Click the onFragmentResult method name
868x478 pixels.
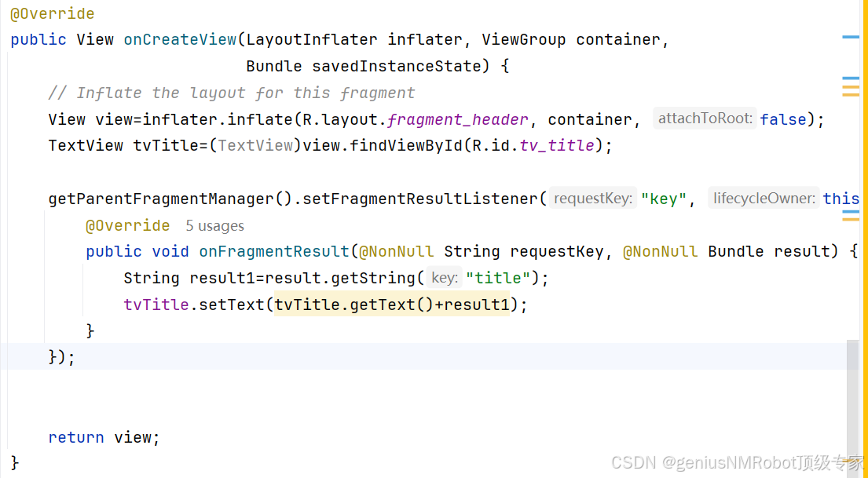coord(274,251)
